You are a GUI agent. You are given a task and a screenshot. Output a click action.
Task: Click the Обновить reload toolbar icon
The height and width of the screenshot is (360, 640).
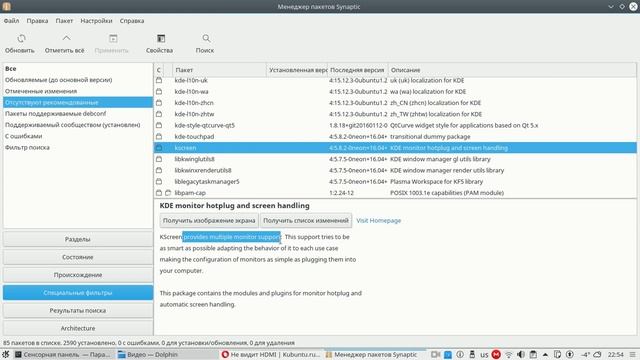click(x=21, y=38)
